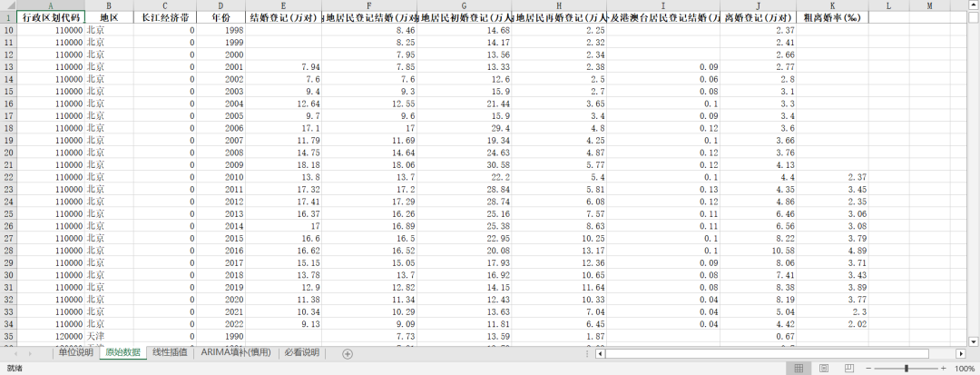Click the Select All corner triangle
This screenshot has width=980, height=375.
tap(8, 5)
